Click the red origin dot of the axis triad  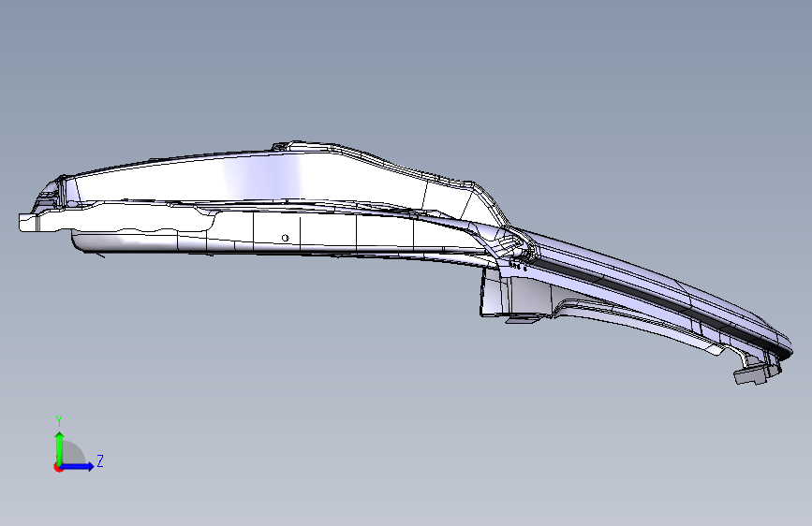[x=57, y=467]
